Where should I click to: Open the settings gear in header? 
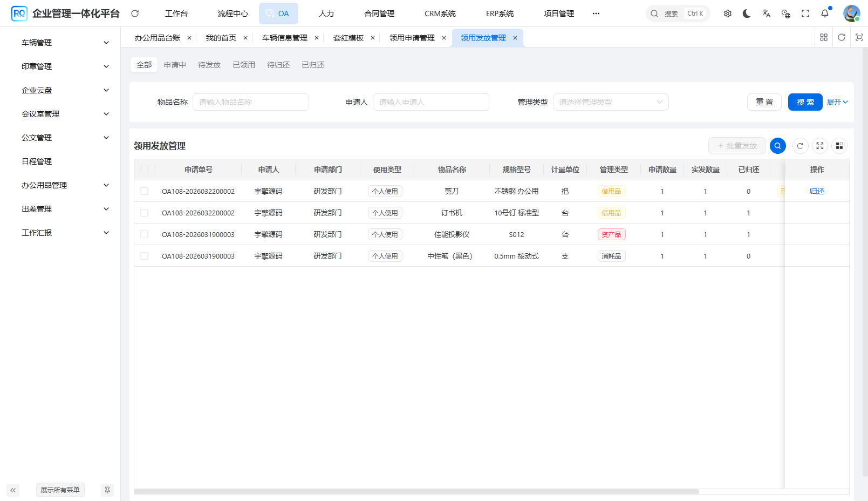click(727, 13)
